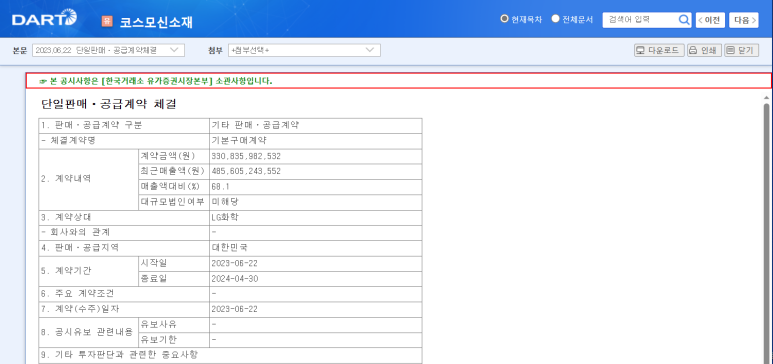Click the region value 대한민국

click(x=229, y=248)
